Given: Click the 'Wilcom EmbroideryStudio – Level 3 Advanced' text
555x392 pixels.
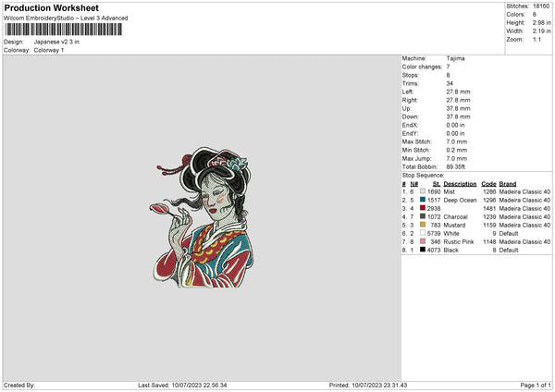Looking at the screenshot, I should coord(66,18).
